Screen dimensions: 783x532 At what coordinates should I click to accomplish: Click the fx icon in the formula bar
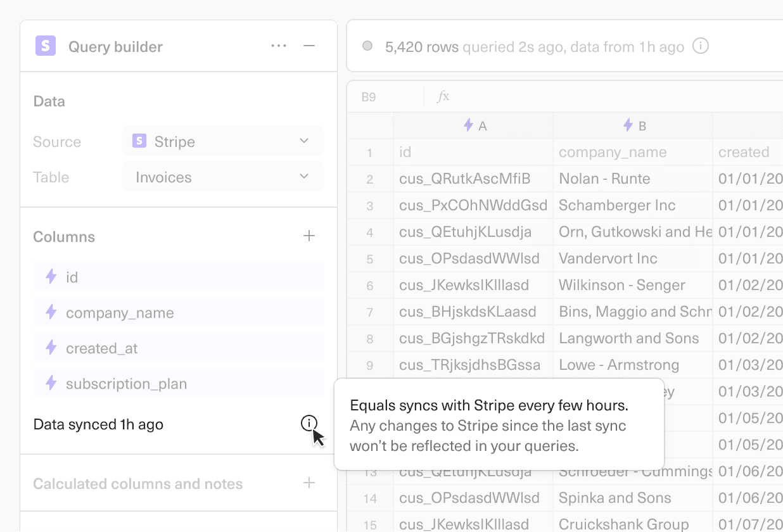pos(443,96)
